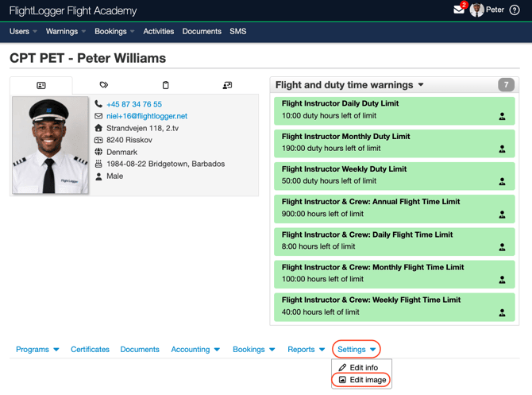Click user icon on Weekly Flight Time Limit
Viewport: 532px width, 395px height.
502,312
